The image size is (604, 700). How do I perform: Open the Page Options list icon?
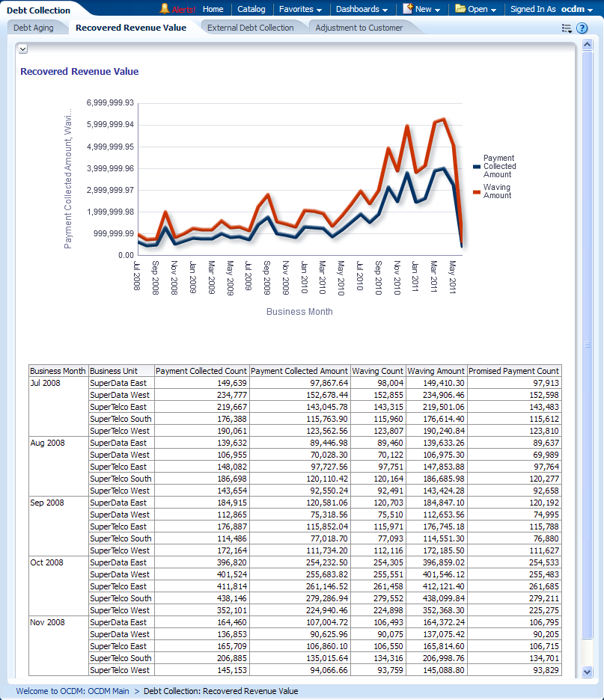point(567,28)
